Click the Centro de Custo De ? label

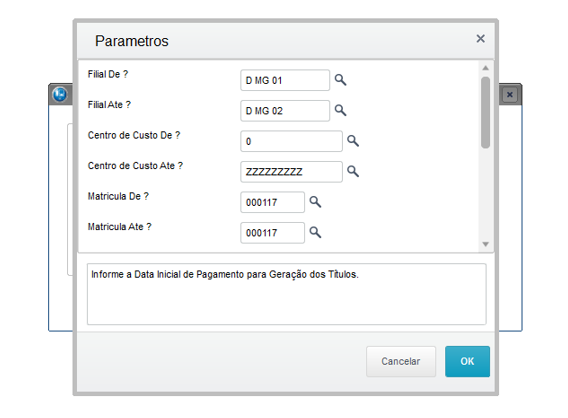tap(134, 135)
